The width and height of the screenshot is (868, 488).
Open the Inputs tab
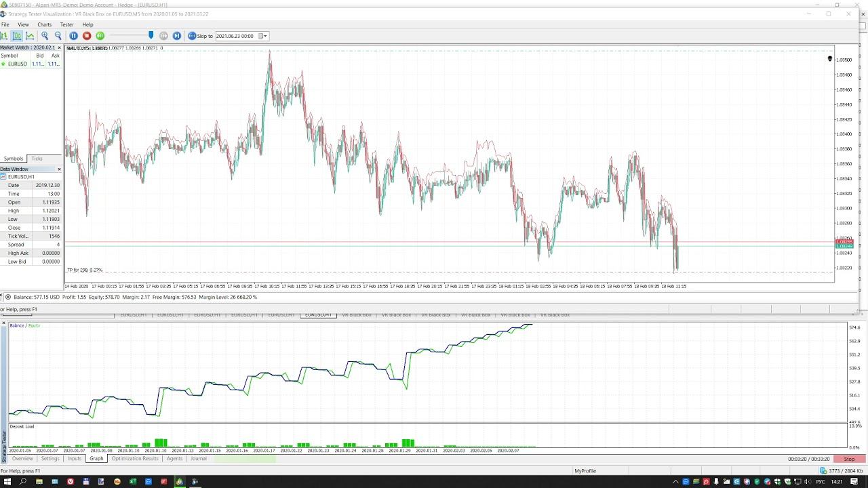click(75, 459)
